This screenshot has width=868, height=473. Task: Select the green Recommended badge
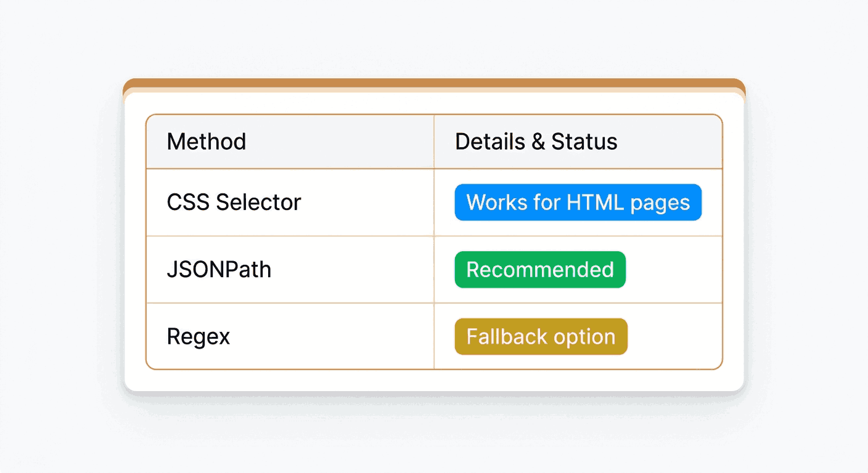click(x=540, y=269)
